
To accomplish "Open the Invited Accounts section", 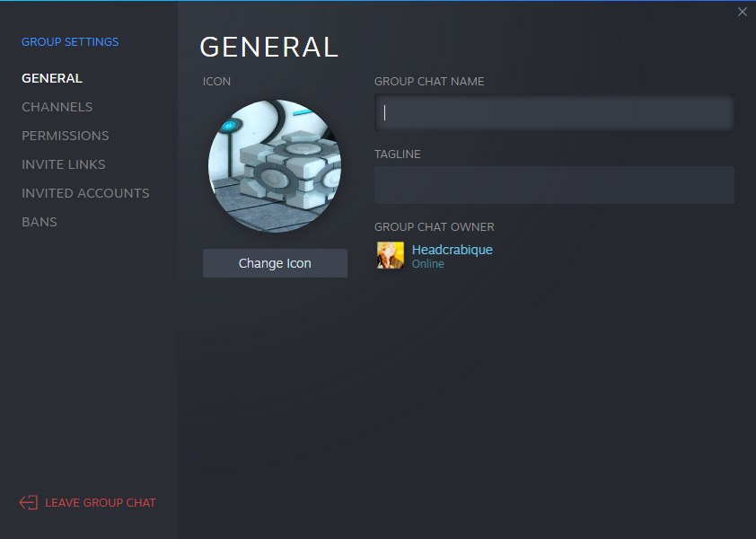I will pos(85,193).
